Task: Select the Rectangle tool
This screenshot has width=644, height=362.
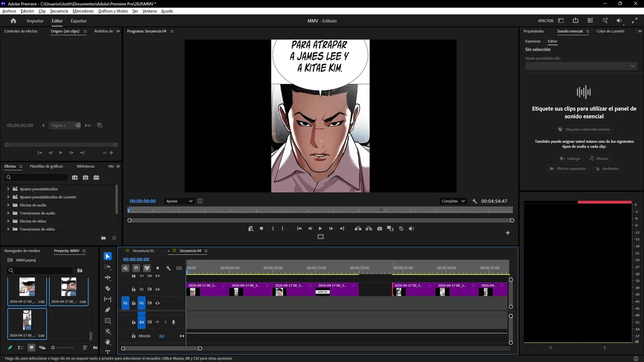Action: 108,321
